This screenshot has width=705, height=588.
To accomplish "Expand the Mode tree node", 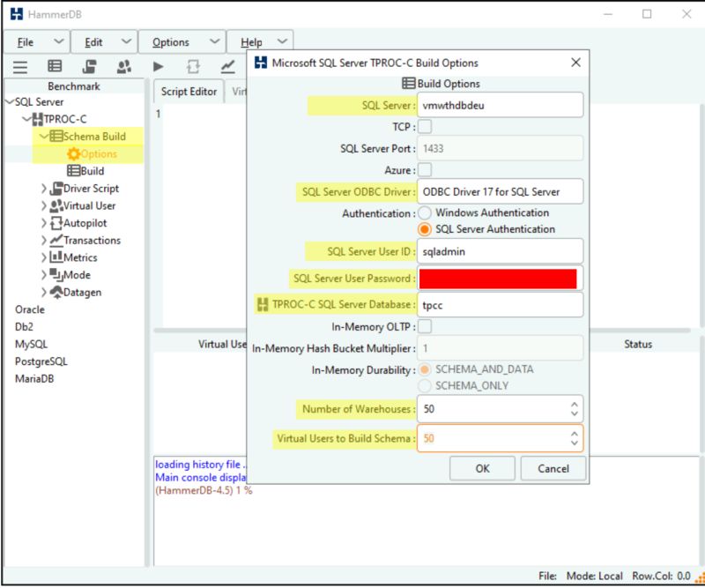I will (x=43, y=275).
